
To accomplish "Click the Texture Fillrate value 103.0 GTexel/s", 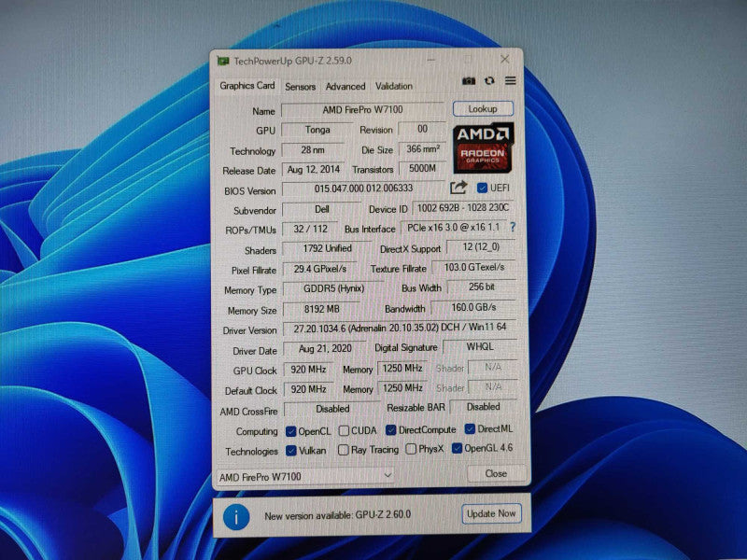I will (x=473, y=267).
